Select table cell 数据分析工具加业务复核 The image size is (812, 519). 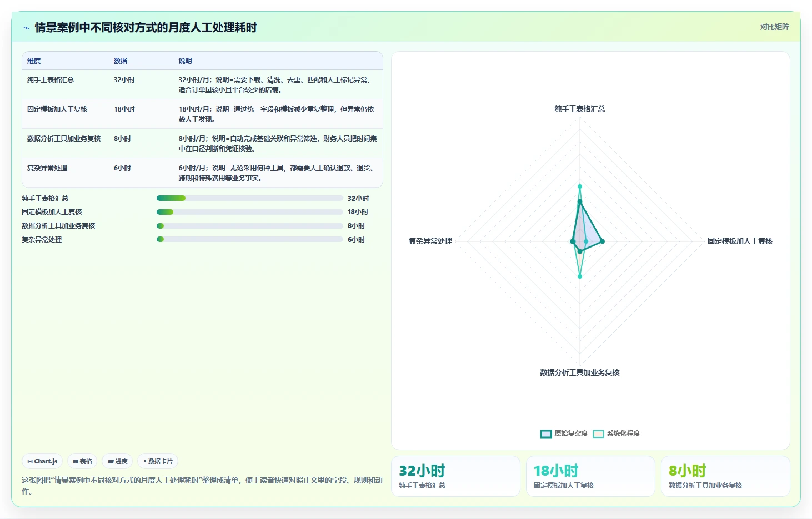pos(64,139)
